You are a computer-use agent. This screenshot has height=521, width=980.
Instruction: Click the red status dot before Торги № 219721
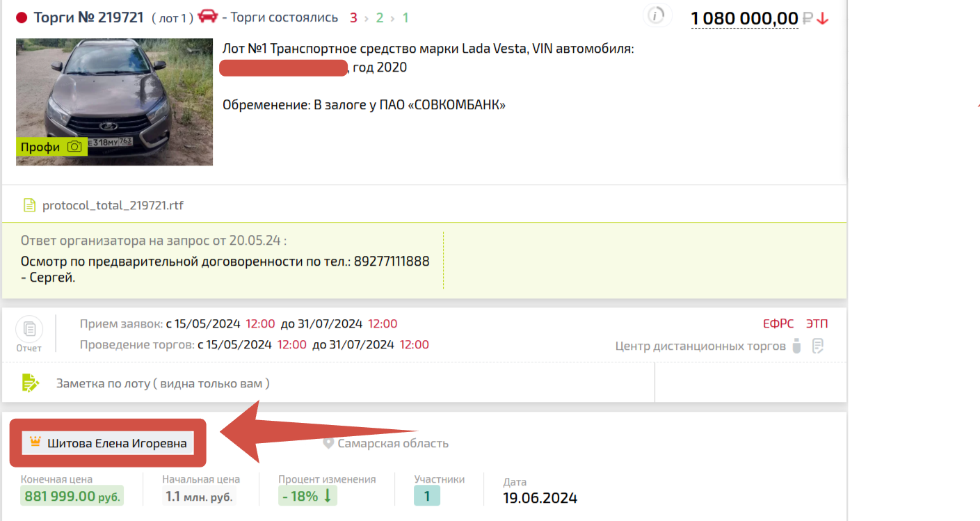(x=22, y=18)
